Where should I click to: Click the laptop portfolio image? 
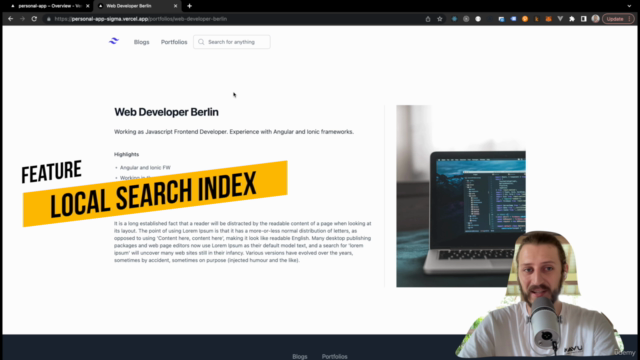(x=461, y=196)
